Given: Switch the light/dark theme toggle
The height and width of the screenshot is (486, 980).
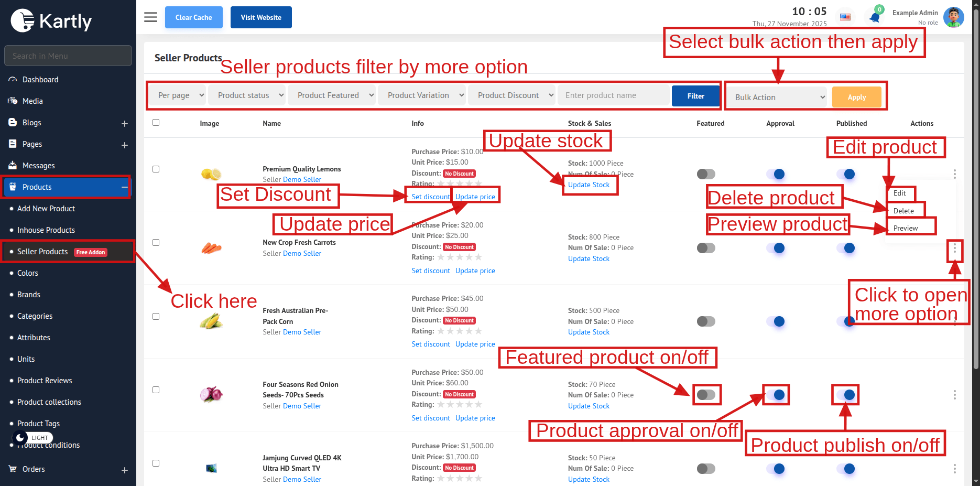Looking at the screenshot, I should coord(21,437).
